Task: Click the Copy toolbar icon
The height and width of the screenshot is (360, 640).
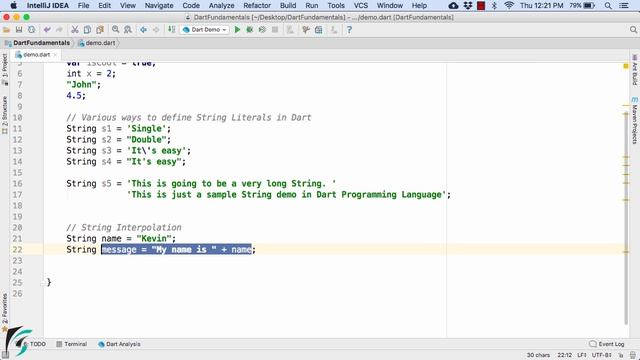Action: (x=87, y=30)
